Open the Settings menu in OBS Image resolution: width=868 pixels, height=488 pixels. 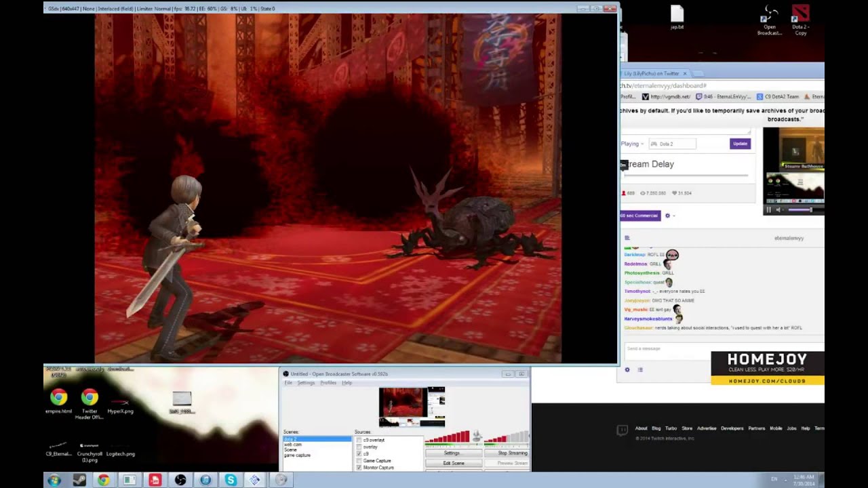point(306,383)
